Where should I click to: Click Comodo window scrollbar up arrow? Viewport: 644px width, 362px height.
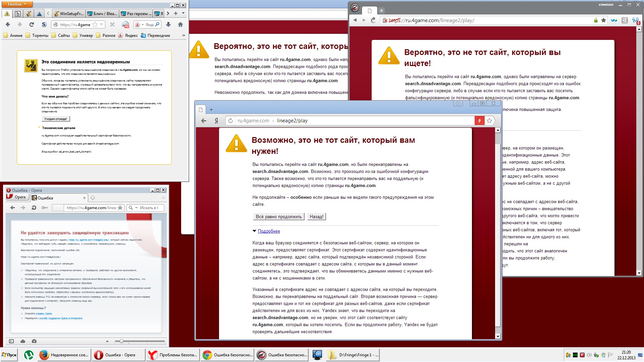639,29
